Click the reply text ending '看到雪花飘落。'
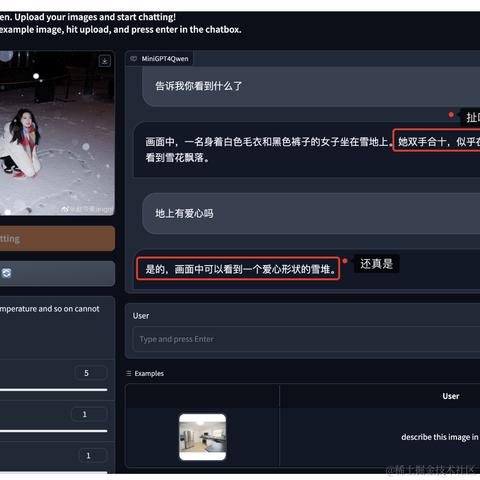Image resolution: width=480 pixels, height=480 pixels. [178, 157]
